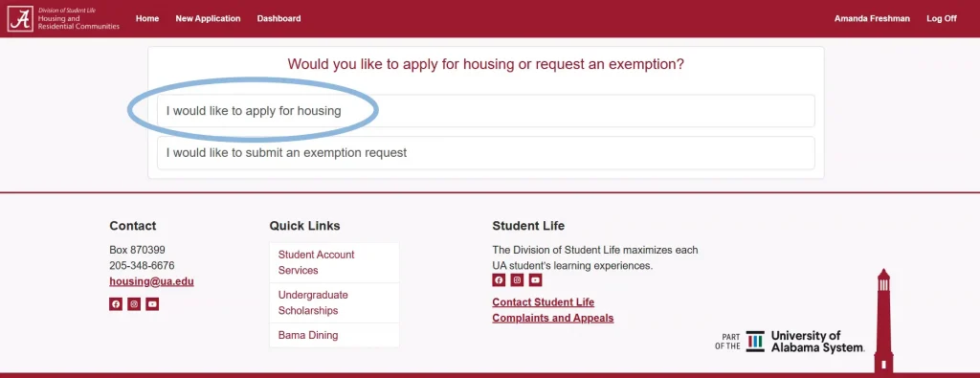
Task: Follow the Complaints and Appeals link
Action: pos(553,318)
